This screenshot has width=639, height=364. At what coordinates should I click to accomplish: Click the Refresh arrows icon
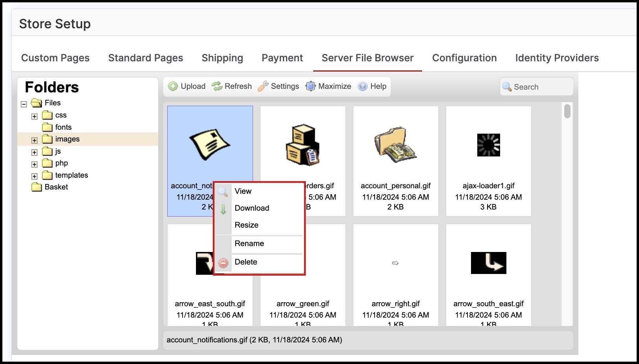point(217,86)
